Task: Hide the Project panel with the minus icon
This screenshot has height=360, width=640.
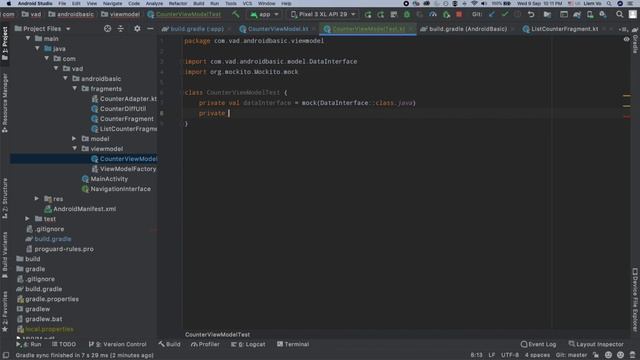Action: click(150, 29)
